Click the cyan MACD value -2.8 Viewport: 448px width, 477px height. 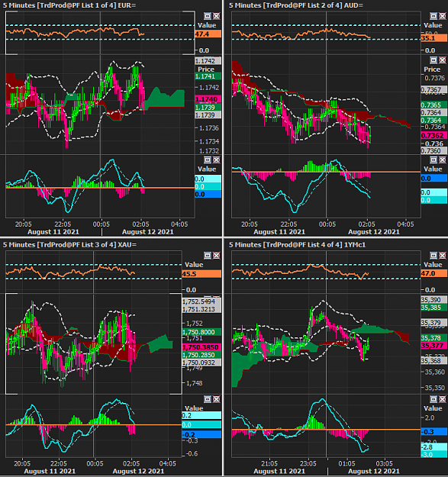[434, 447]
